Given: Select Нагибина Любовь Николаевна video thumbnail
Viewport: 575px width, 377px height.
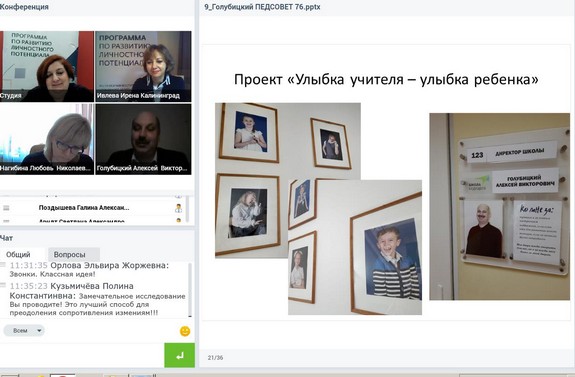Looking at the screenshot, I should (x=47, y=139).
